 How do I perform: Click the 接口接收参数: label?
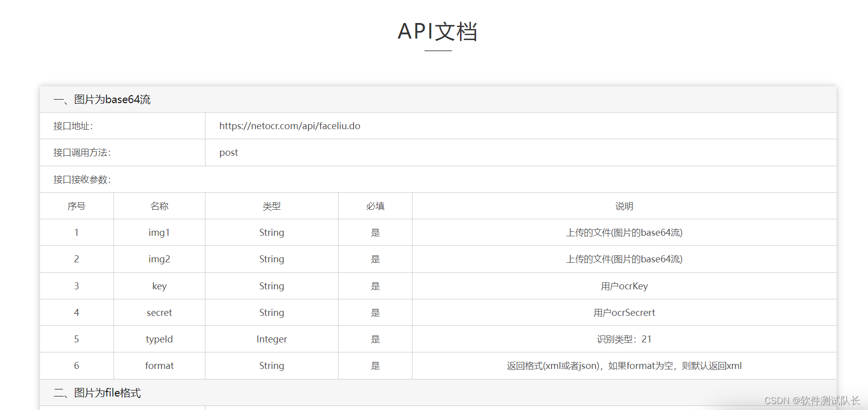pyautogui.click(x=82, y=179)
